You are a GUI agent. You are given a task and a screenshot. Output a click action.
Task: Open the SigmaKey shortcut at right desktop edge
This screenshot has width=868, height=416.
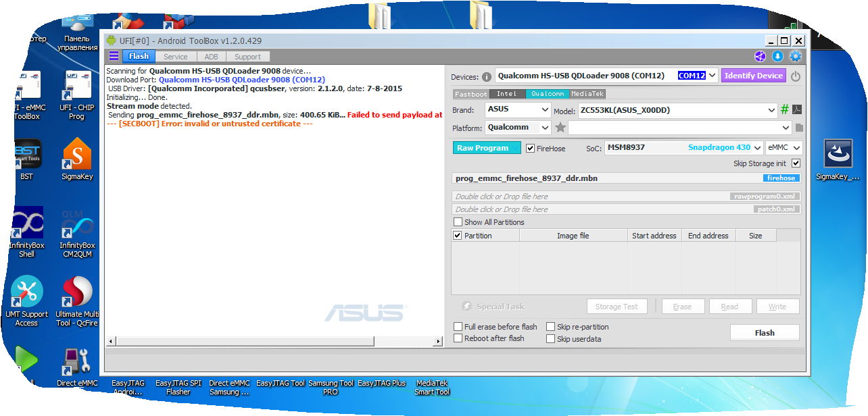click(838, 159)
